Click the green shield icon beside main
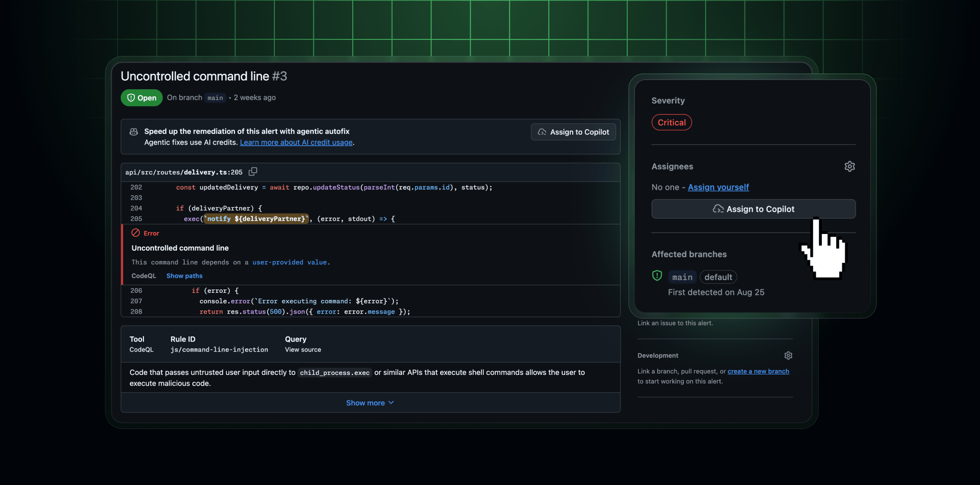 (657, 276)
